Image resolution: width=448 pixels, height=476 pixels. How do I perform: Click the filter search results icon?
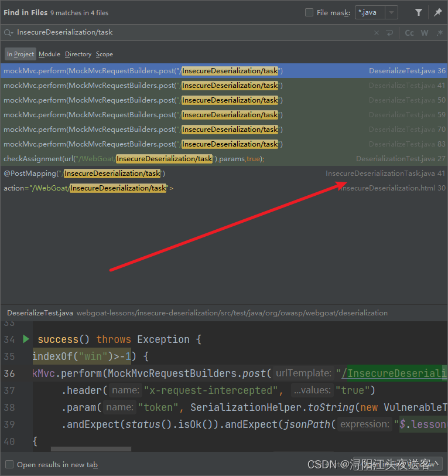pyautogui.click(x=418, y=12)
